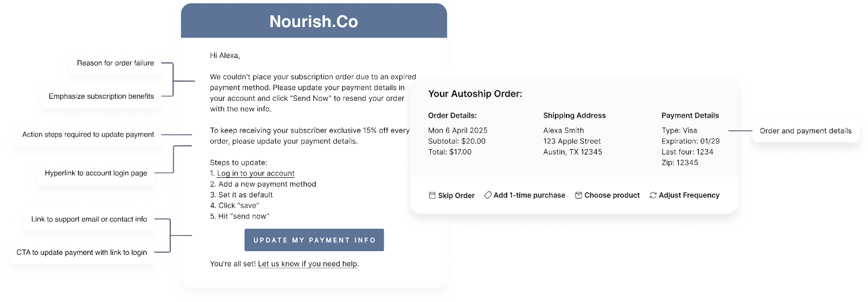The image size is (868, 302).
Task: Open the Adjust Frequency option
Action: (689, 195)
